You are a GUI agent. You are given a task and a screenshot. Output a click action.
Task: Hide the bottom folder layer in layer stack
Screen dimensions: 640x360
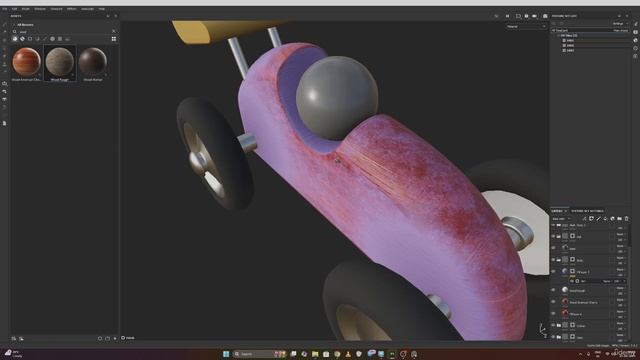(553, 337)
